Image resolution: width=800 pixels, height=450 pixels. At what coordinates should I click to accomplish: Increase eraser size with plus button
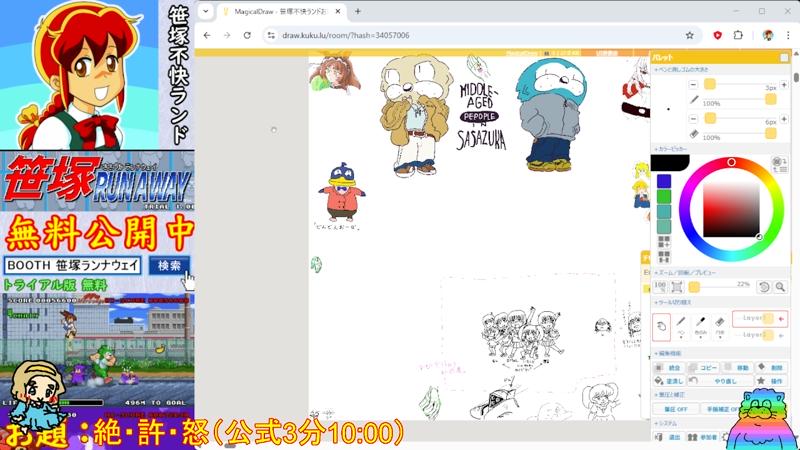click(784, 119)
